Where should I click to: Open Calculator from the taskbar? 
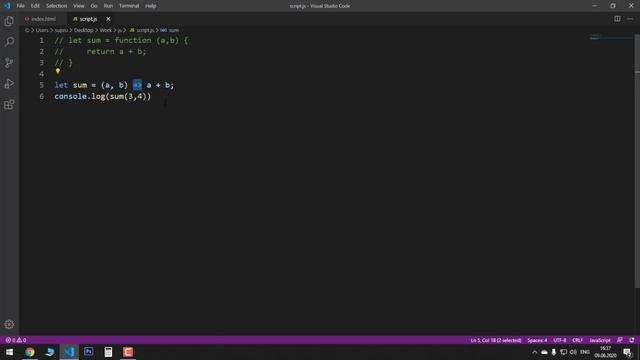pos(108,352)
